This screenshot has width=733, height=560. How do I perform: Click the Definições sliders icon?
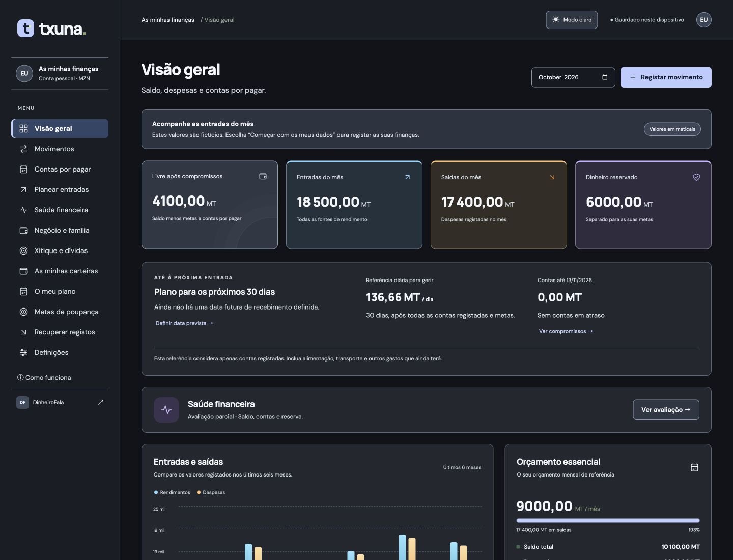[x=23, y=352]
